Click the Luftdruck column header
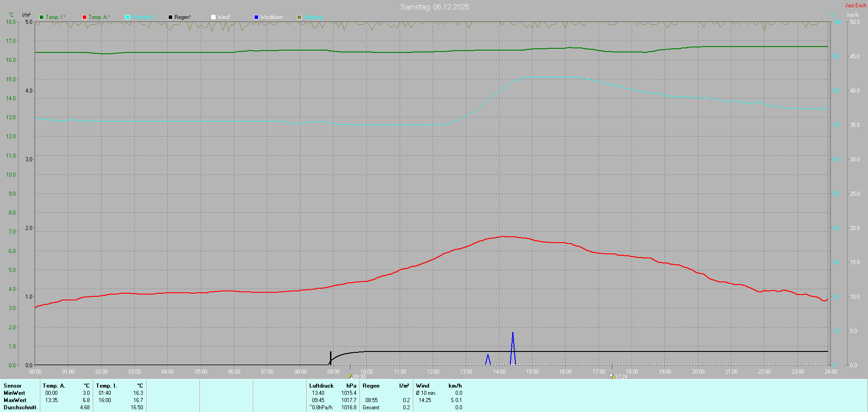The height and width of the screenshot is (412, 868). click(321, 386)
